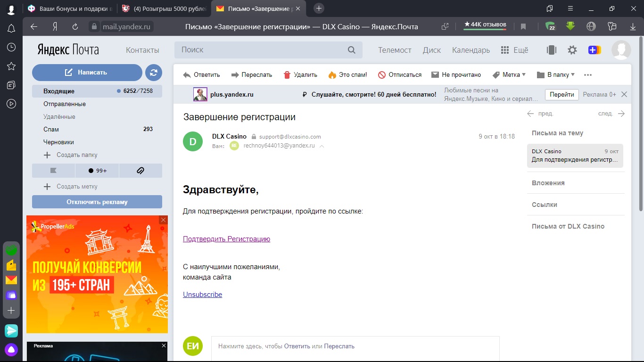The image size is (644, 362).
Task: Open the Метка dropdown
Action: (509, 74)
